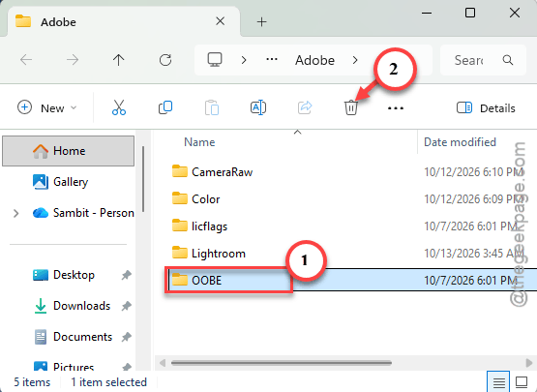Expand chevron after This PC icon
The image size is (537, 392).
(x=244, y=60)
